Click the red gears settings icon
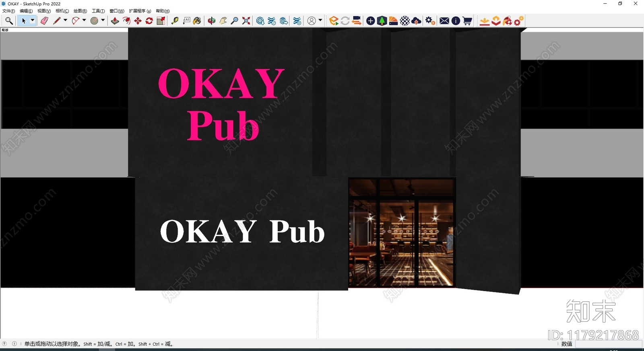The image size is (644, 351). 519,21
